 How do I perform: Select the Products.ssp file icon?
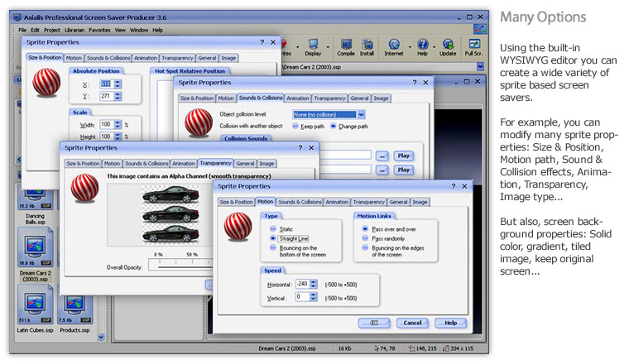tap(74, 309)
